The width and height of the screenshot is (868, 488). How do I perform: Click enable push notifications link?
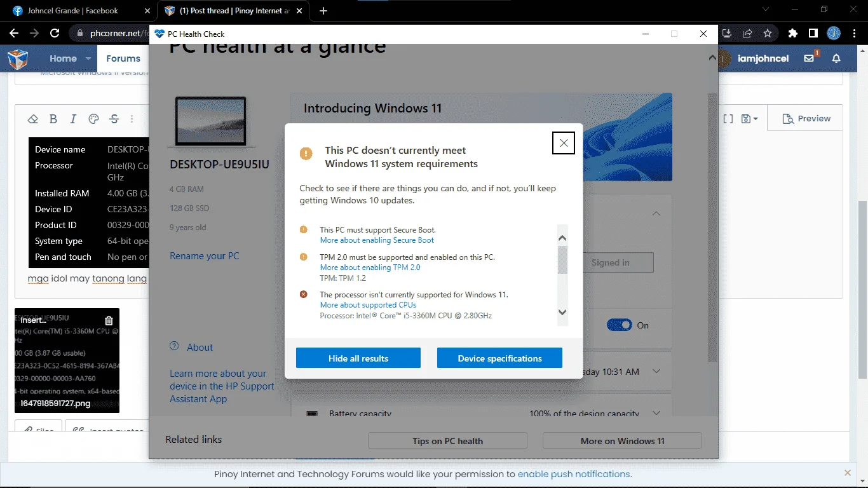pyautogui.click(x=574, y=474)
